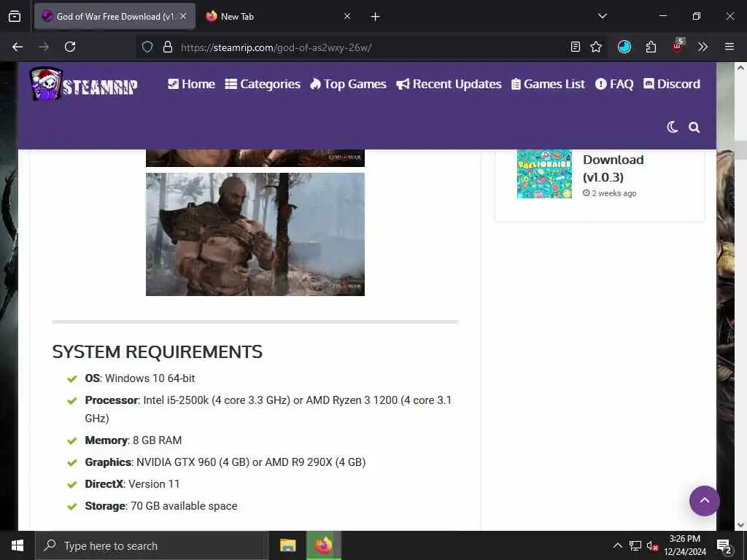This screenshot has width=747, height=560.
Task: Click 'Memory: 8 GB RAM' line
Action: tap(133, 440)
